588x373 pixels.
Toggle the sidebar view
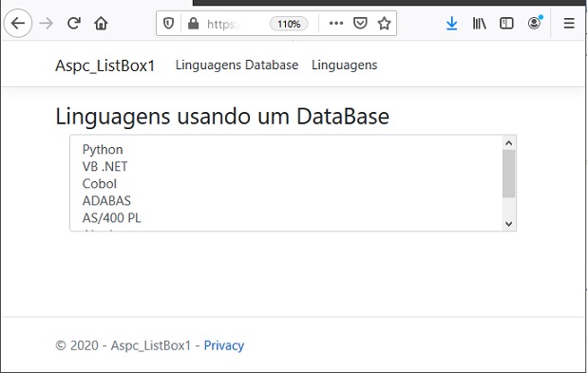coord(506,24)
